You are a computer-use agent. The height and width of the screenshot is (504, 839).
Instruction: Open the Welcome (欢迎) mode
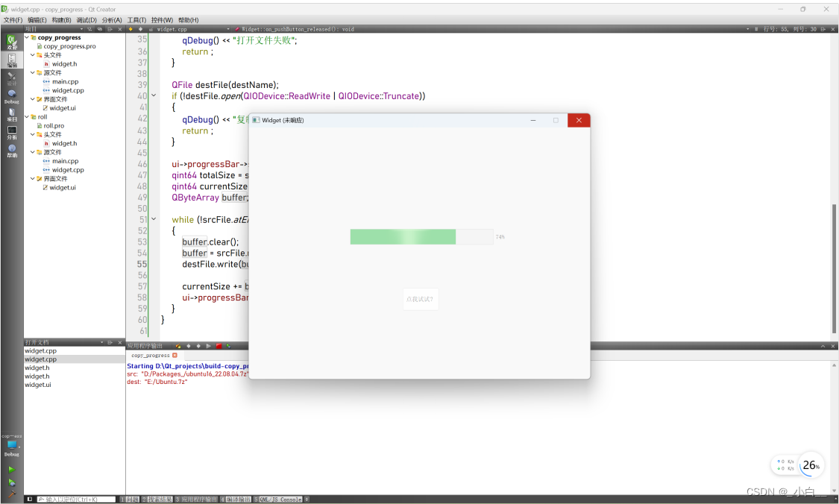11,42
